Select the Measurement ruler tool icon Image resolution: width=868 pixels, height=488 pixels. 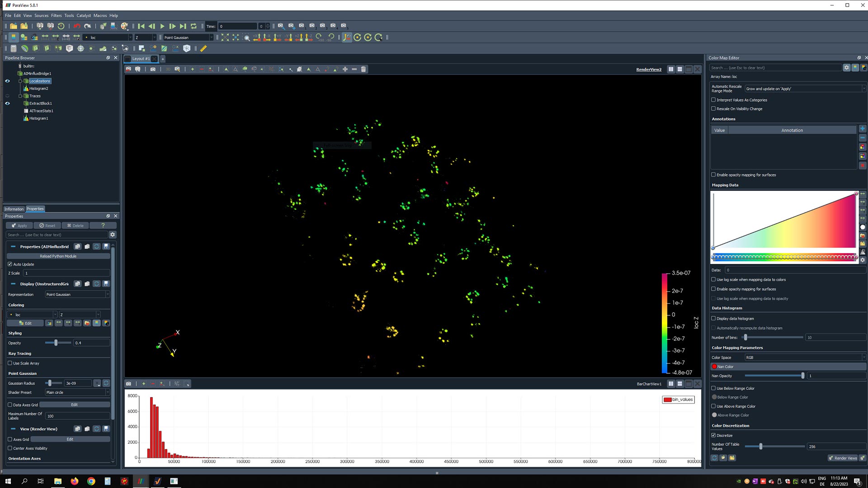pyautogui.click(x=204, y=48)
